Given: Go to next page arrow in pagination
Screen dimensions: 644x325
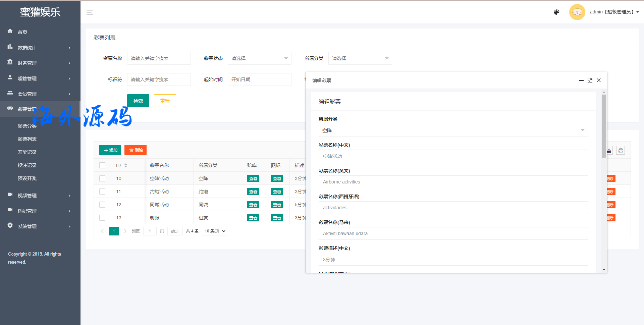Looking at the screenshot, I should [125, 231].
